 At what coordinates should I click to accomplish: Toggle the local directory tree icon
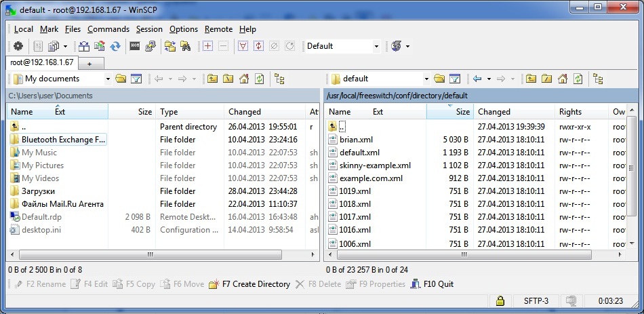[x=279, y=79]
